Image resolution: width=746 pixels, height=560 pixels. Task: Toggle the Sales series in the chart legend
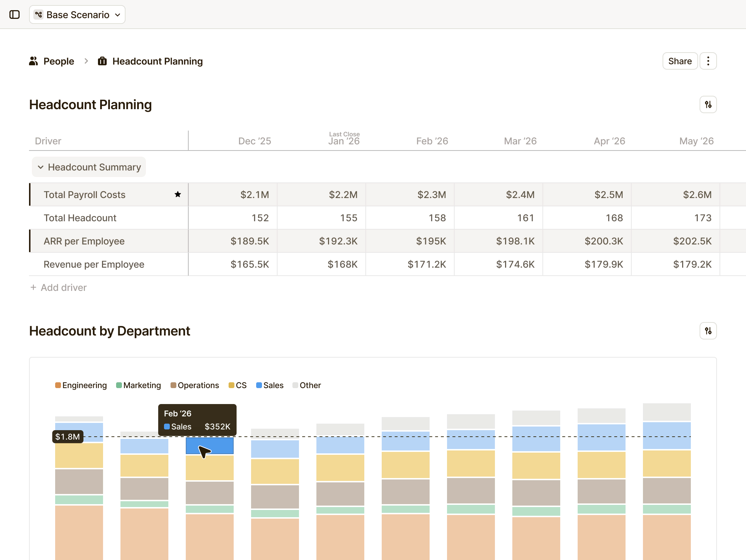click(269, 385)
